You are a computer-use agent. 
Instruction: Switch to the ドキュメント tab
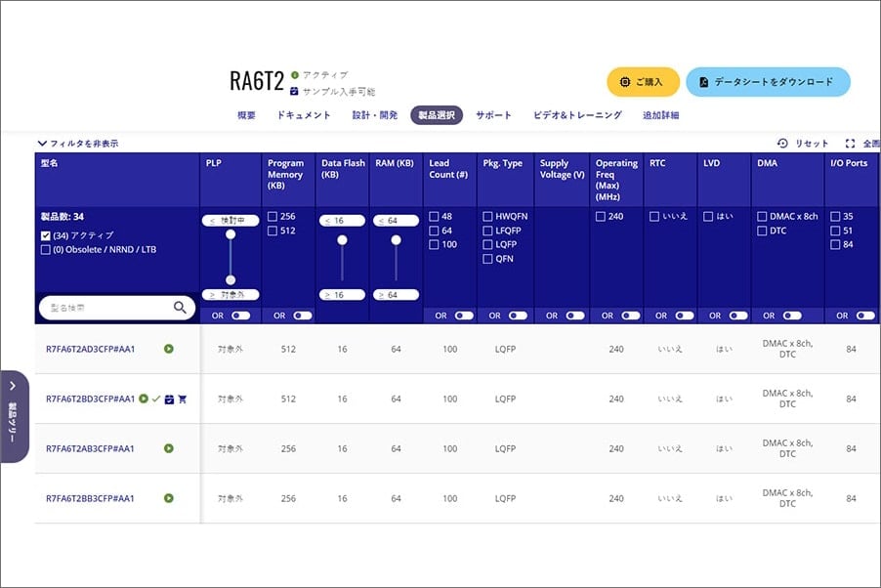click(303, 115)
